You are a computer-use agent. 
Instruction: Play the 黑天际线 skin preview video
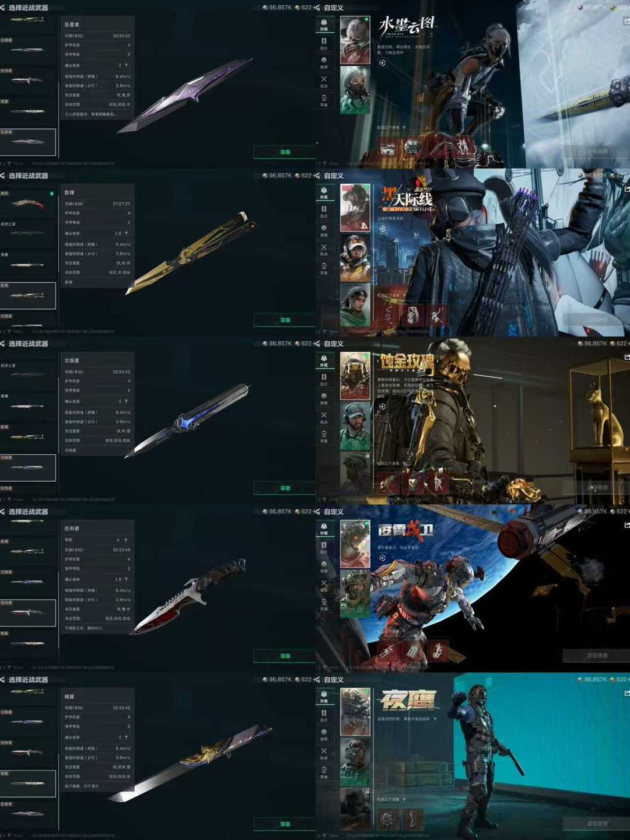tap(382, 229)
